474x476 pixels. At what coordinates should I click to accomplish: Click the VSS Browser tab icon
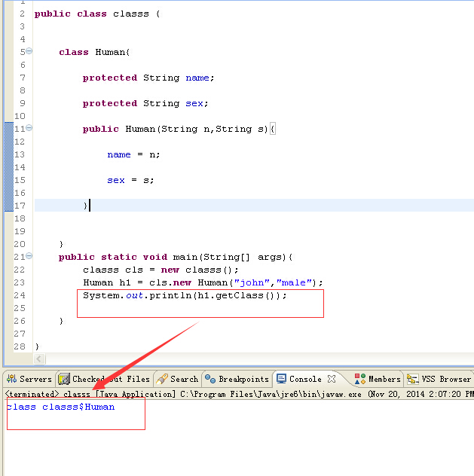click(413, 379)
